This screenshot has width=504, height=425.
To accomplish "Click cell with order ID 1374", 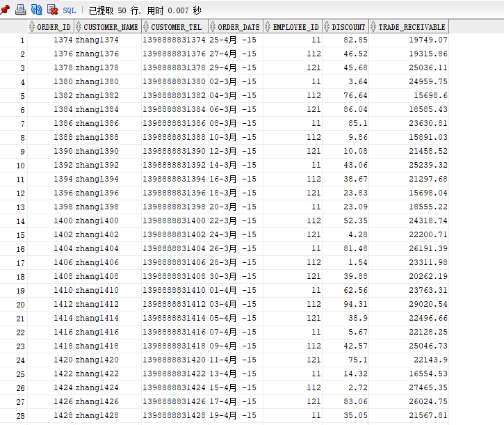I will (x=51, y=40).
